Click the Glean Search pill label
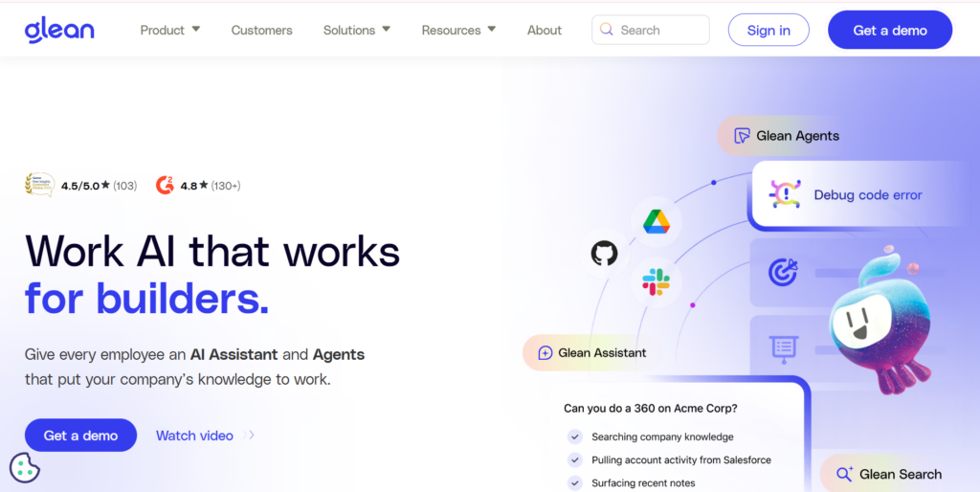The height and width of the screenshot is (492, 980). [x=901, y=475]
